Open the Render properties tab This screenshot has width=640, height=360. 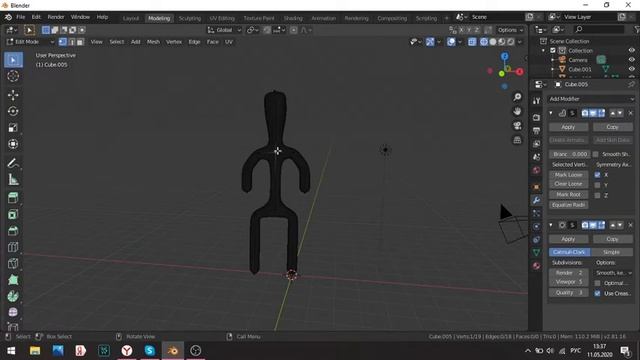(x=536, y=118)
